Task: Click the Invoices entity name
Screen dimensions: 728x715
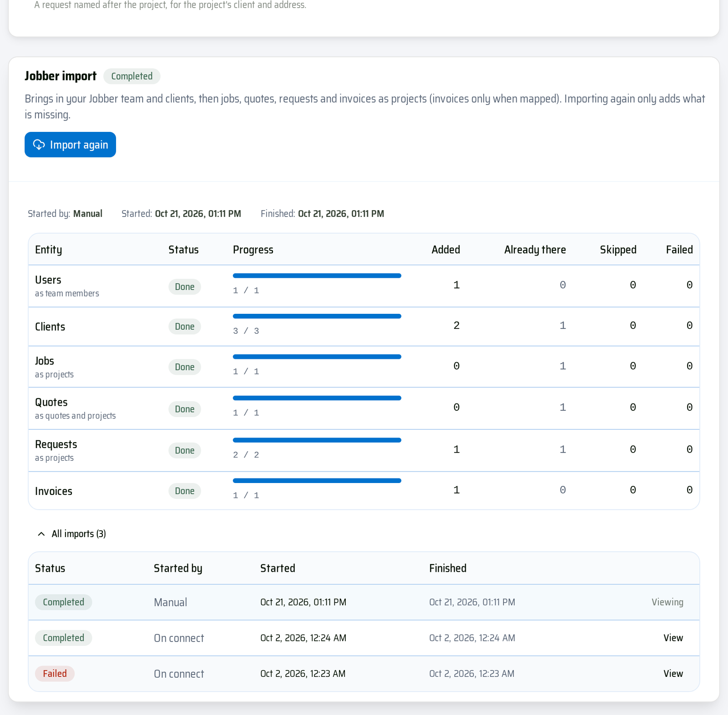Action: tap(54, 492)
